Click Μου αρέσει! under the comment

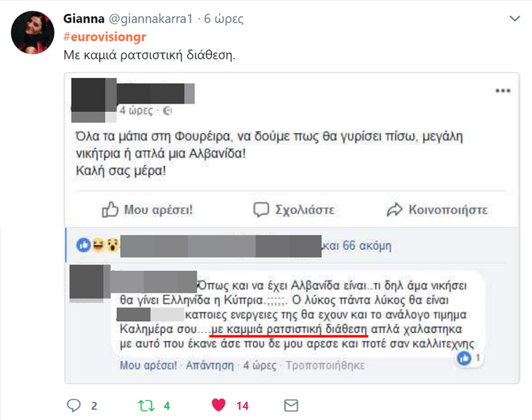149,365
